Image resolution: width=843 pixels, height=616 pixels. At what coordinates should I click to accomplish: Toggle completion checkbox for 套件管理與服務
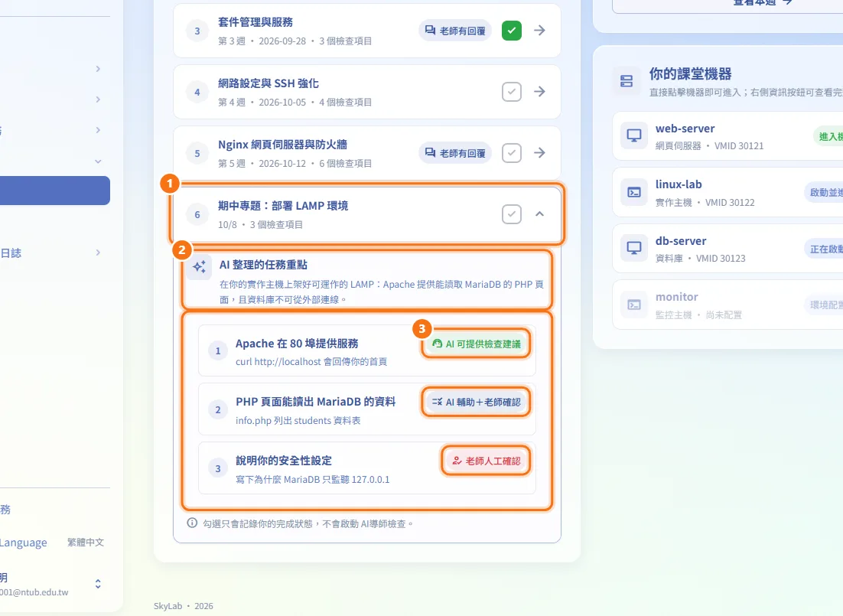pos(511,31)
